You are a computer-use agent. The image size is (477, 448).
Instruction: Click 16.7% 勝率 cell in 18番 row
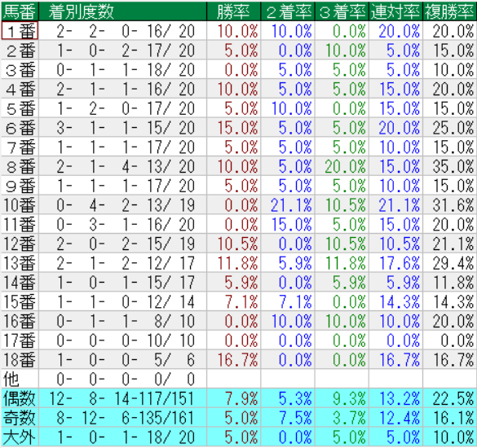233,359
